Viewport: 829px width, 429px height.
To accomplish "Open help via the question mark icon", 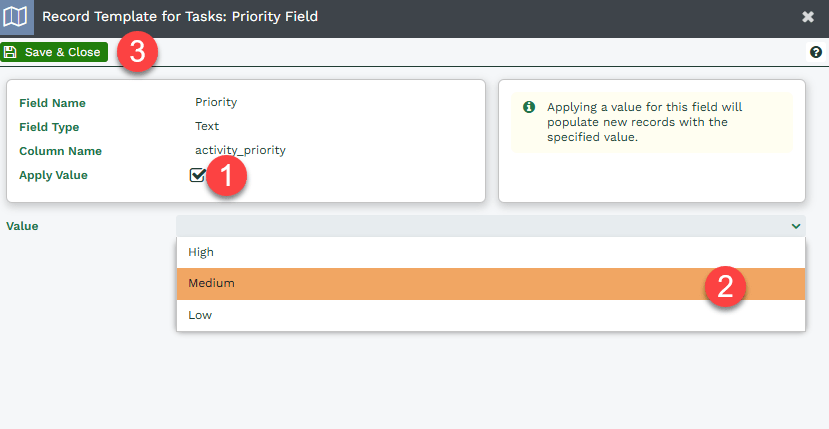I will click(x=816, y=52).
